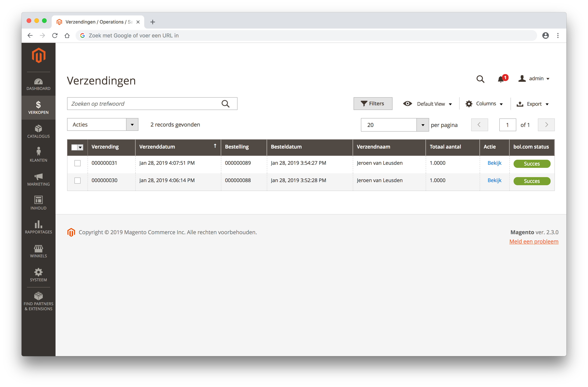Click date Jan 28, 2019 4:07:51 PM
Image resolution: width=588 pixels, height=387 pixels.
(x=167, y=163)
